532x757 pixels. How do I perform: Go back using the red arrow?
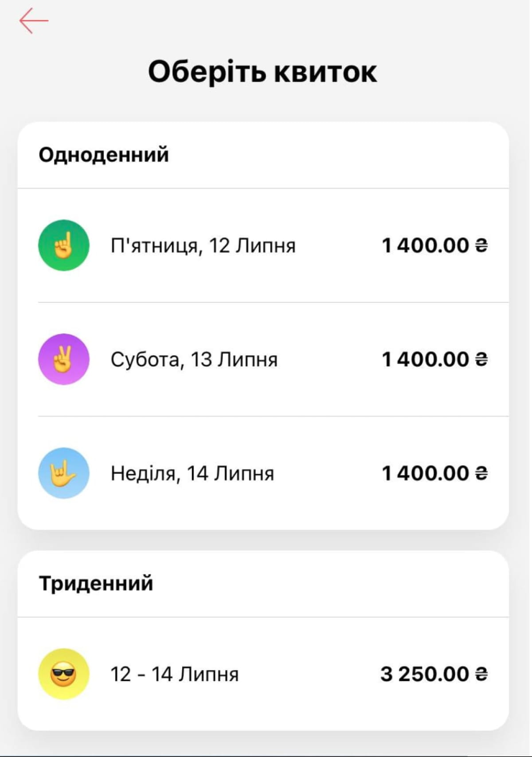[34, 20]
